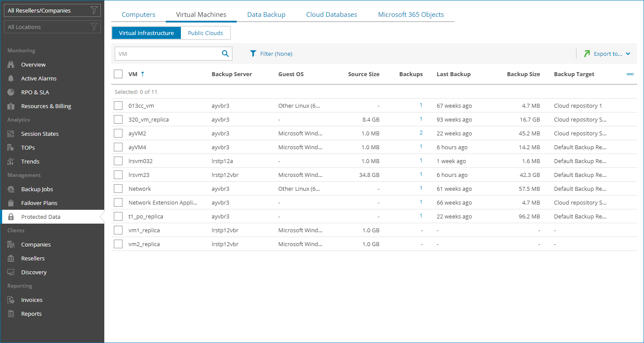Open the Filter (None) options
The width and height of the screenshot is (644, 343).
click(x=271, y=54)
